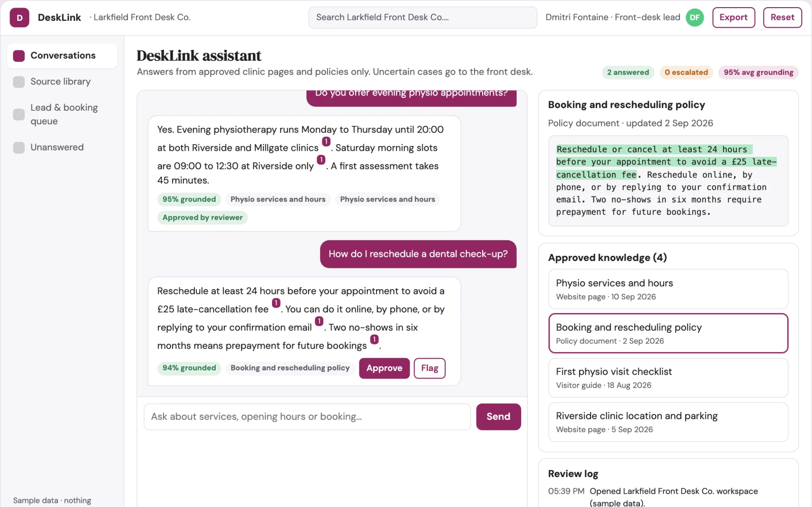Open citation marker after 'Millgate clinics'

pyautogui.click(x=326, y=142)
